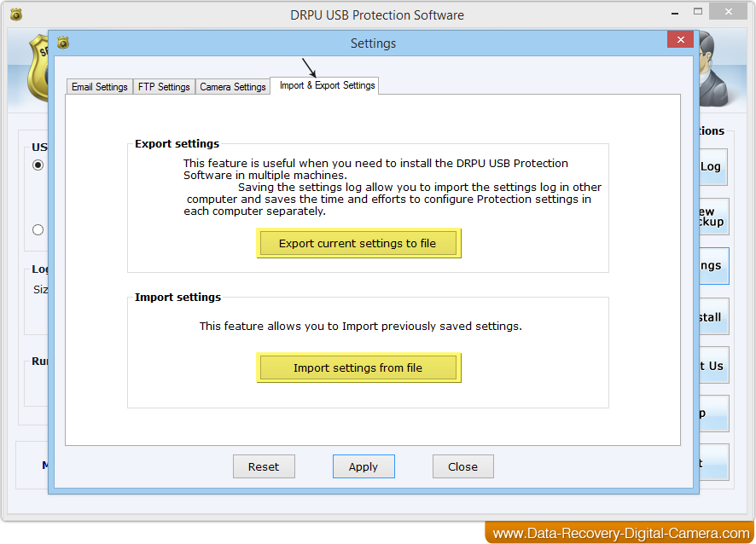Select the first radio button in main window
The height and width of the screenshot is (544, 756).
tap(38, 165)
